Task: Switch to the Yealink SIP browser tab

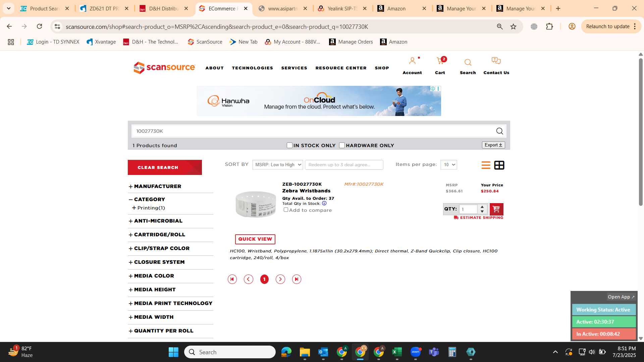Action: coord(343,8)
